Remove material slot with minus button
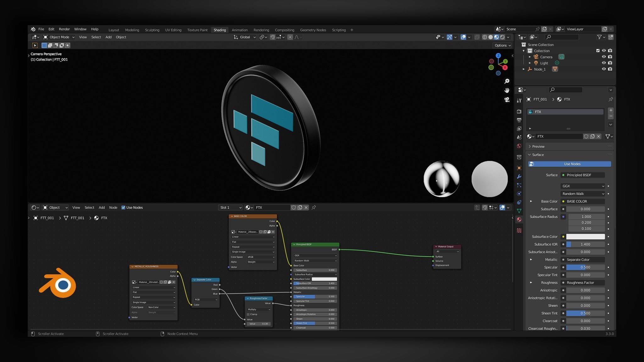Viewport: 644px width, 362px height. click(611, 116)
